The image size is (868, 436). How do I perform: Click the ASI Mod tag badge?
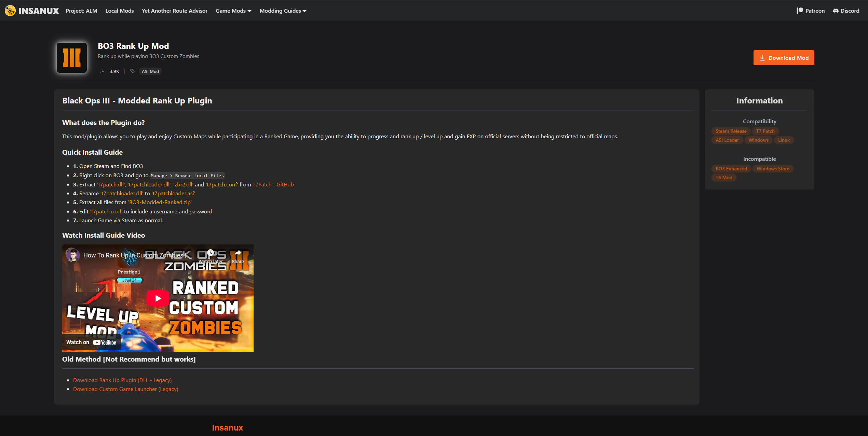point(150,71)
